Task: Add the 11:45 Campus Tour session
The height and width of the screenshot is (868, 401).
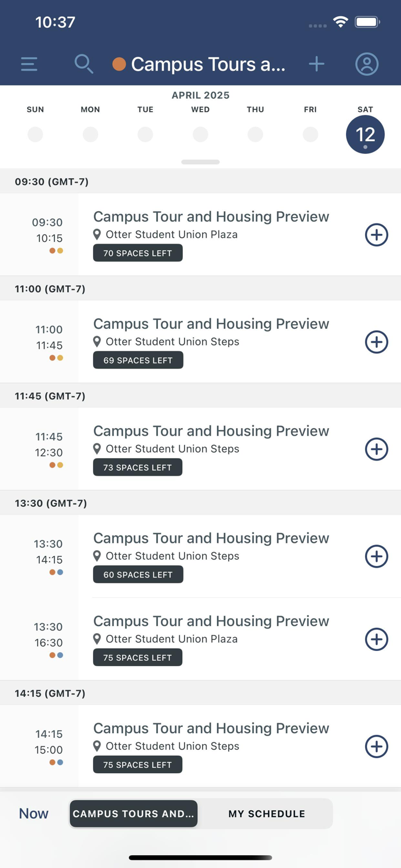Action: tap(377, 449)
